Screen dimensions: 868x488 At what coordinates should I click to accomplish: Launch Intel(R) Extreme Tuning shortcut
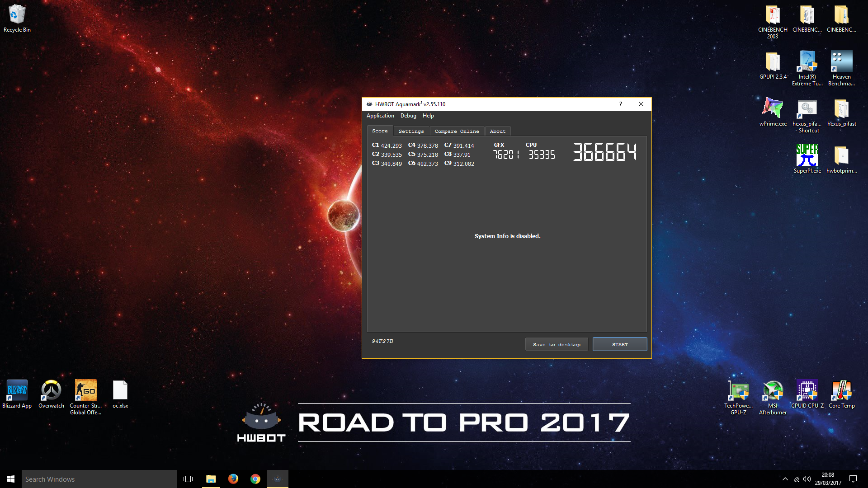[807, 68]
